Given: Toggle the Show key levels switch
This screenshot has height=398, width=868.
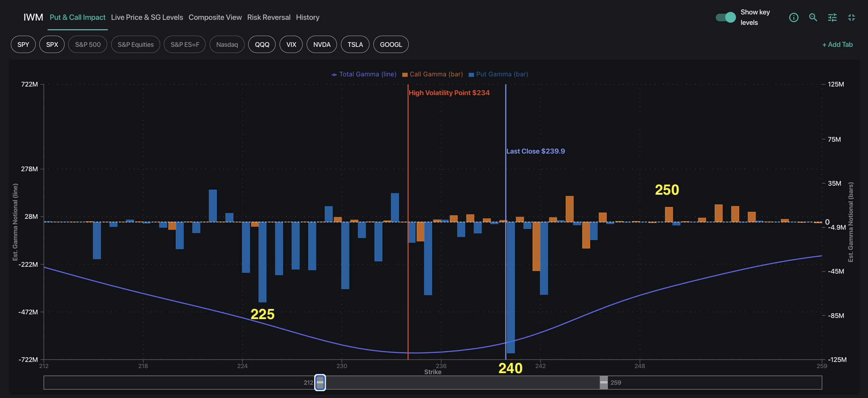Looking at the screenshot, I should point(726,17).
